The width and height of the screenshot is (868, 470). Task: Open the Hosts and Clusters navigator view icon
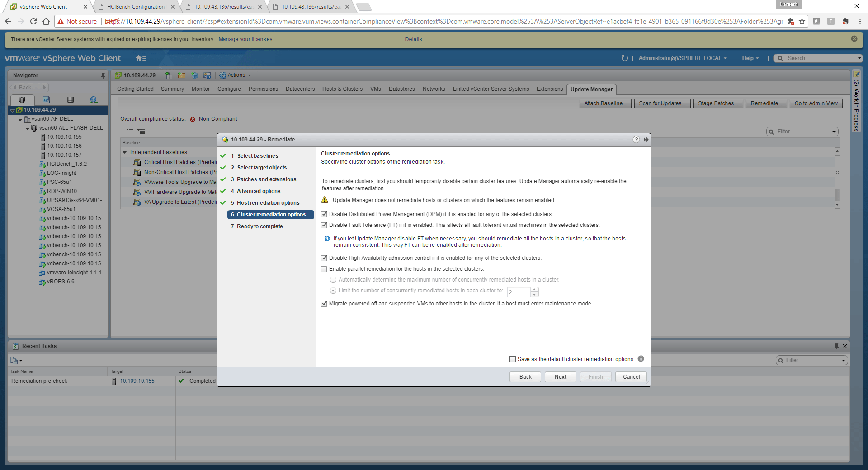pyautogui.click(x=22, y=100)
